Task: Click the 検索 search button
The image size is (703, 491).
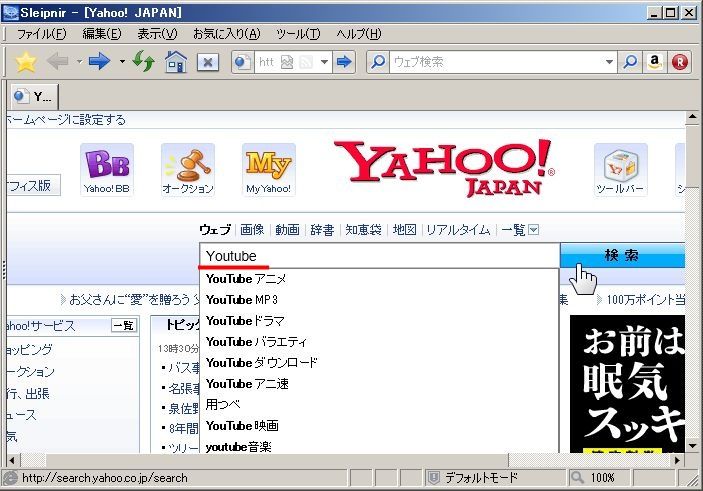Action: [x=622, y=255]
